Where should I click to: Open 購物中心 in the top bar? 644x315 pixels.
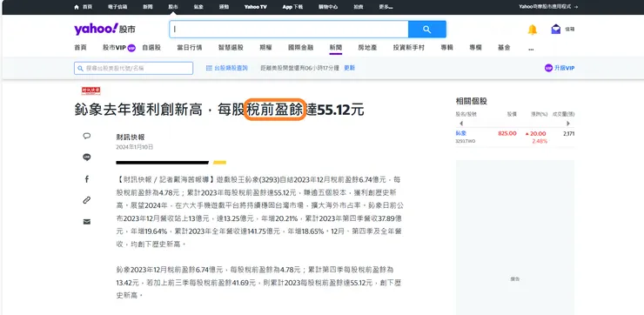pyautogui.click(x=328, y=7)
